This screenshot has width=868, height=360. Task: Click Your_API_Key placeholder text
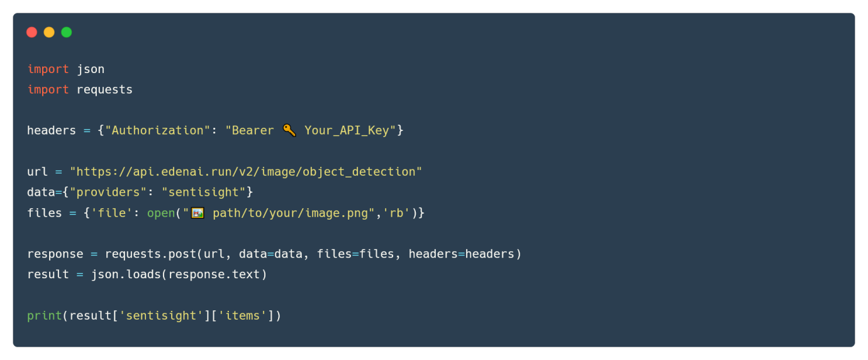pyautogui.click(x=347, y=130)
